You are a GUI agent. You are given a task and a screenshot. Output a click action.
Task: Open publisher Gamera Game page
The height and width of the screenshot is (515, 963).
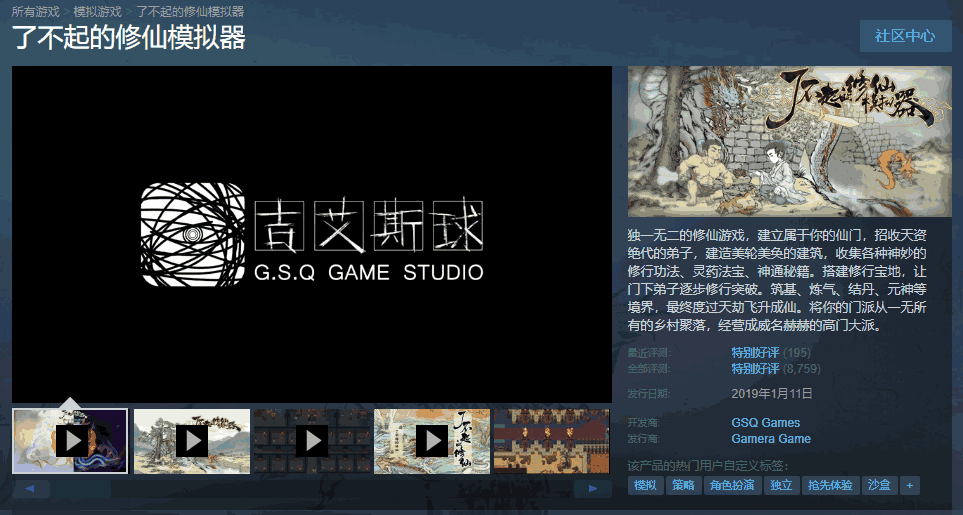[770, 439]
